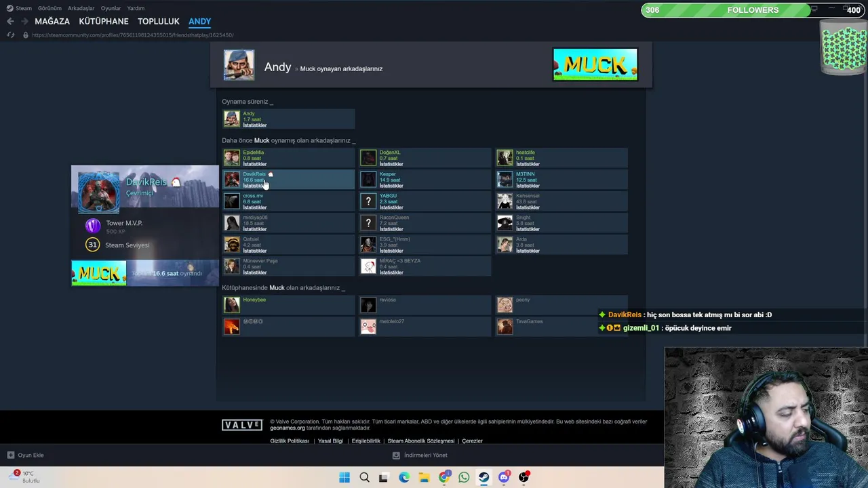Click the URL address field

133,35
